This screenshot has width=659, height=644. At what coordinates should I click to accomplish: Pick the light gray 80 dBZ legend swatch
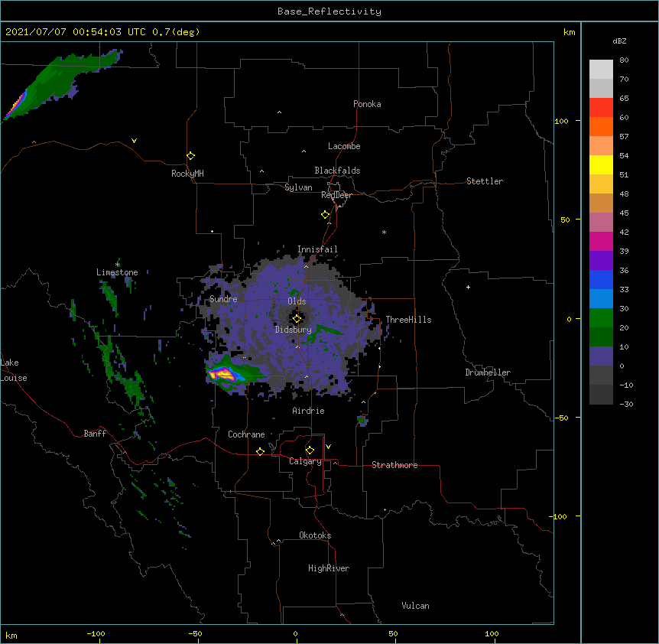pyautogui.click(x=601, y=70)
